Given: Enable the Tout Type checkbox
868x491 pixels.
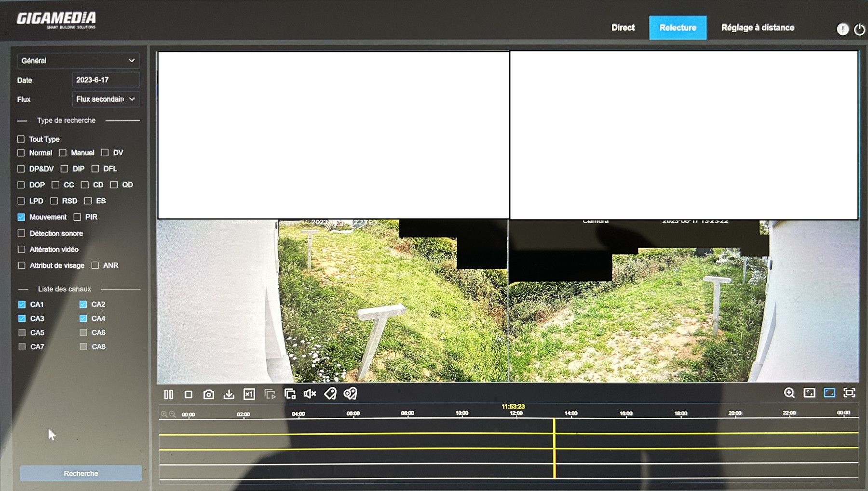Looking at the screenshot, I should [21, 139].
